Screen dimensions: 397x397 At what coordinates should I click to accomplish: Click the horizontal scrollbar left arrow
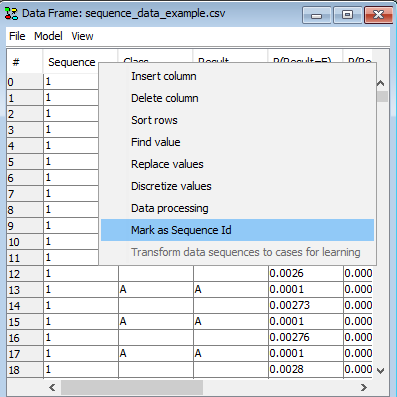tap(52, 387)
